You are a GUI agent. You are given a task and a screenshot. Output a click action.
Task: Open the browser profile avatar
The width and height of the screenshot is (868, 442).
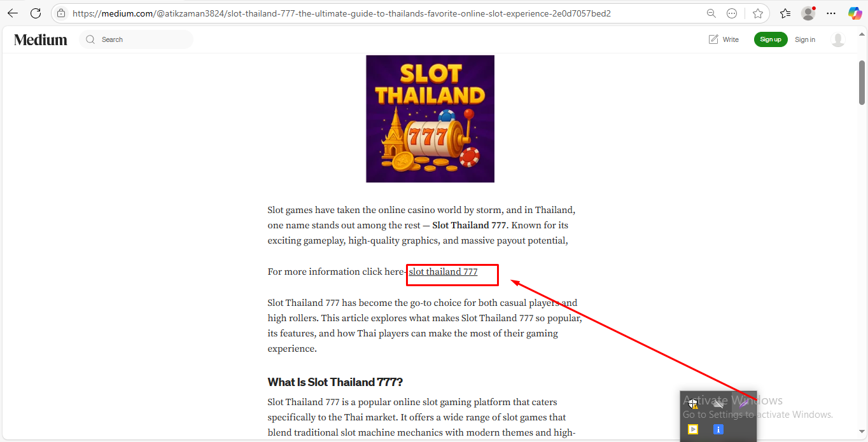pyautogui.click(x=808, y=13)
